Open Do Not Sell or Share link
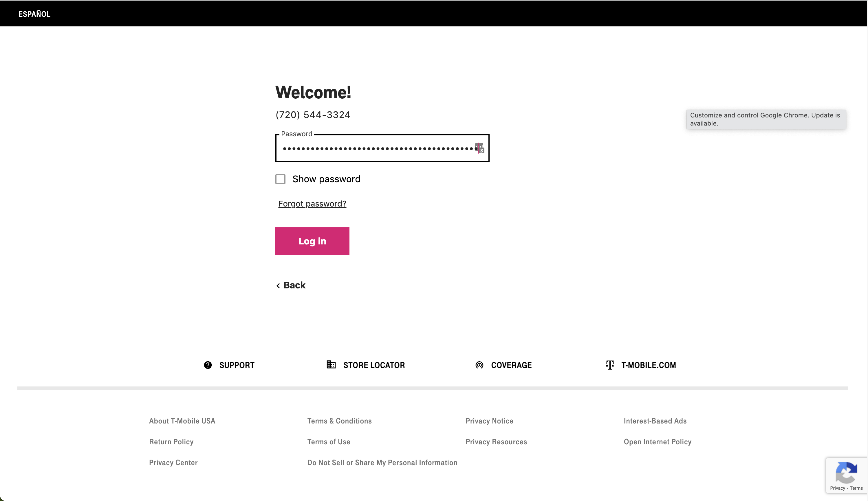The image size is (868, 501). [x=382, y=463]
